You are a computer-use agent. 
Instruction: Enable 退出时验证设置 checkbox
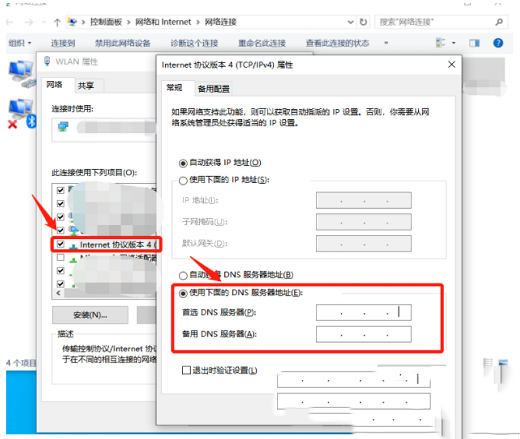(186, 370)
